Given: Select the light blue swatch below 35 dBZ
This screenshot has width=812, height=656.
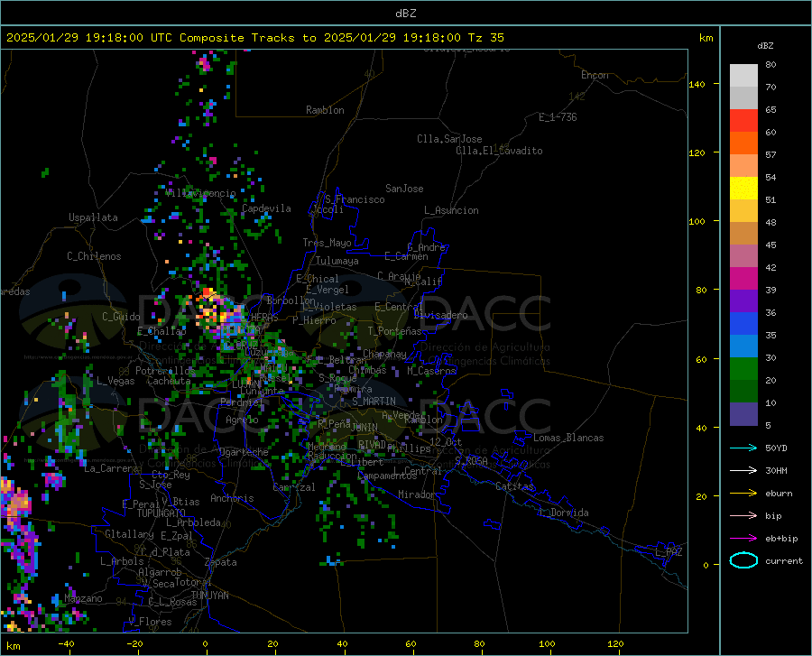Looking at the screenshot, I should (x=743, y=346).
